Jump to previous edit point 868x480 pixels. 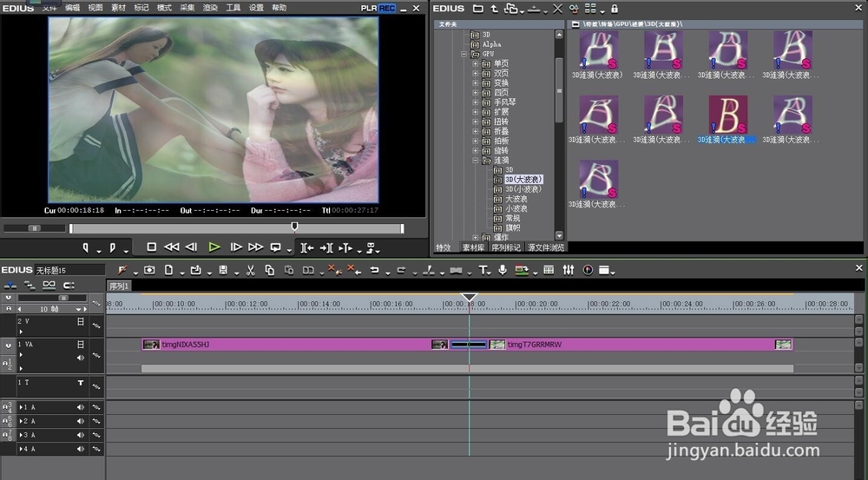point(307,247)
